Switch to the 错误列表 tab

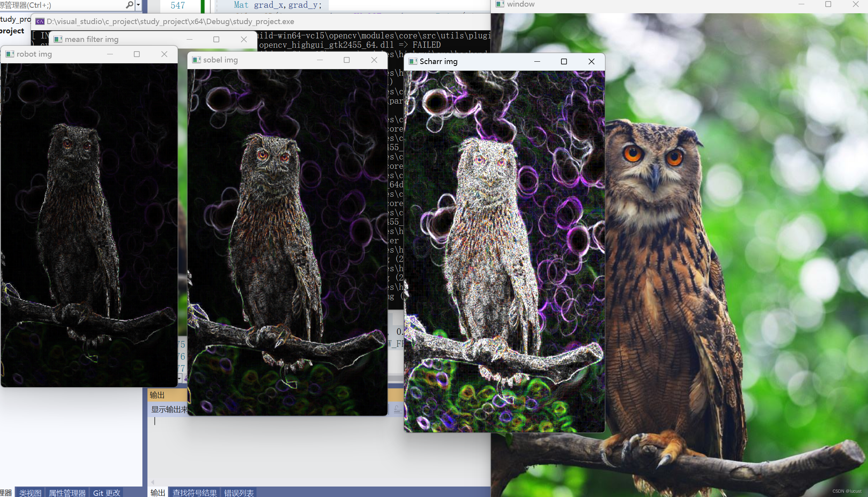click(239, 493)
